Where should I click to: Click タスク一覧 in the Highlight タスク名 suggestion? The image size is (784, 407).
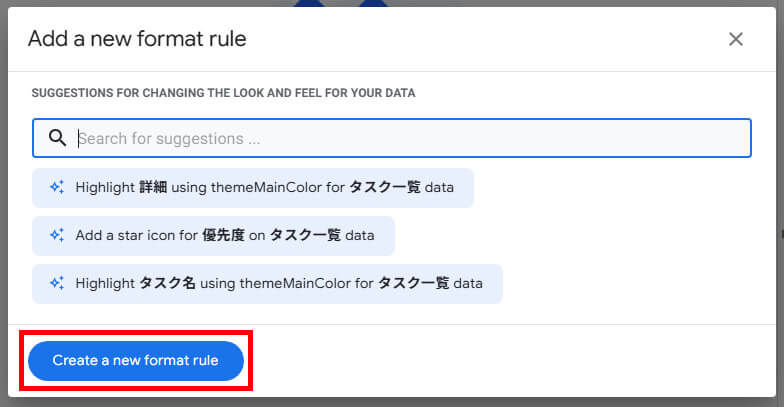pos(413,283)
